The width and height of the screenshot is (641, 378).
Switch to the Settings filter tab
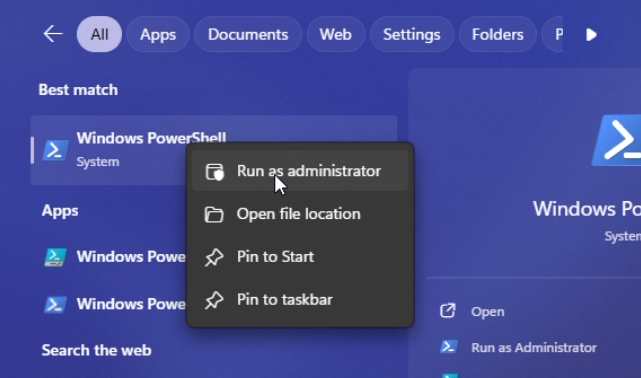pyautogui.click(x=412, y=34)
